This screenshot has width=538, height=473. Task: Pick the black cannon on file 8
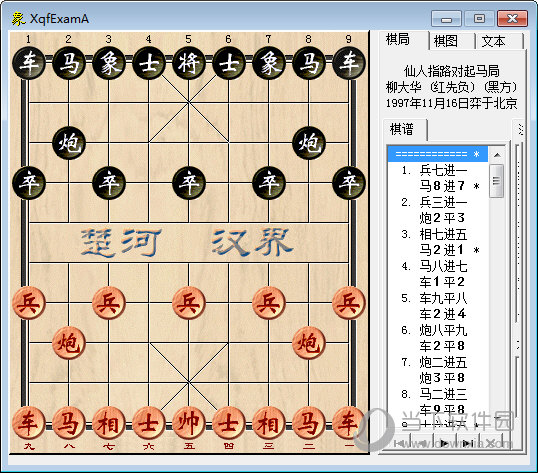(308, 143)
